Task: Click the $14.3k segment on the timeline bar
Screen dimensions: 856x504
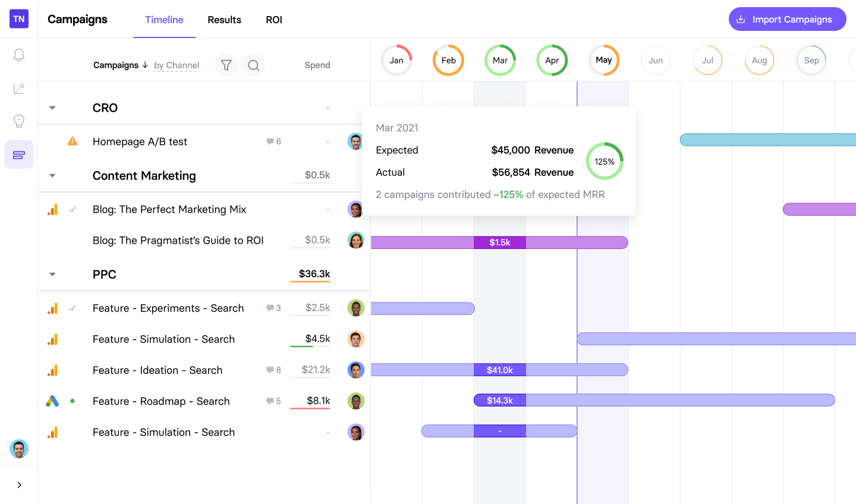Action: click(x=500, y=401)
